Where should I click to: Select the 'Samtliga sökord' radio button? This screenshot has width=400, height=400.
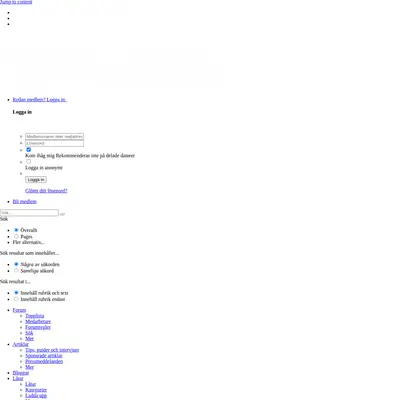(x=16, y=271)
